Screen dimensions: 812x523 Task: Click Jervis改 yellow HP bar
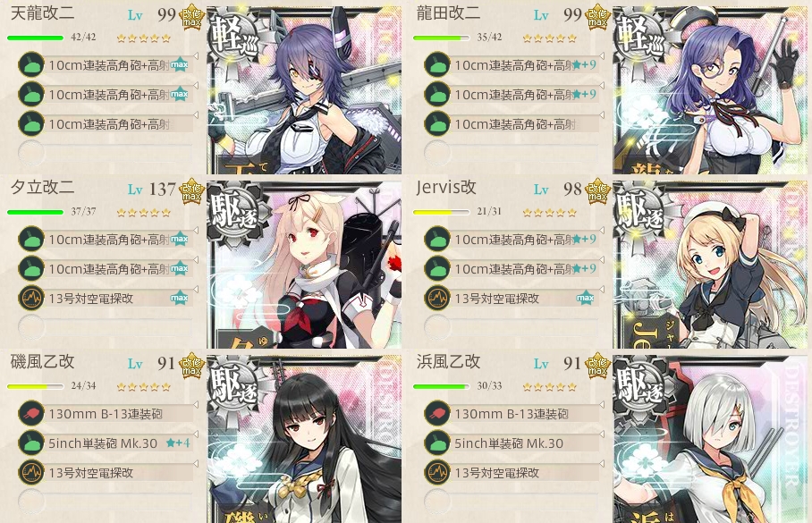click(x=441, y=212)
